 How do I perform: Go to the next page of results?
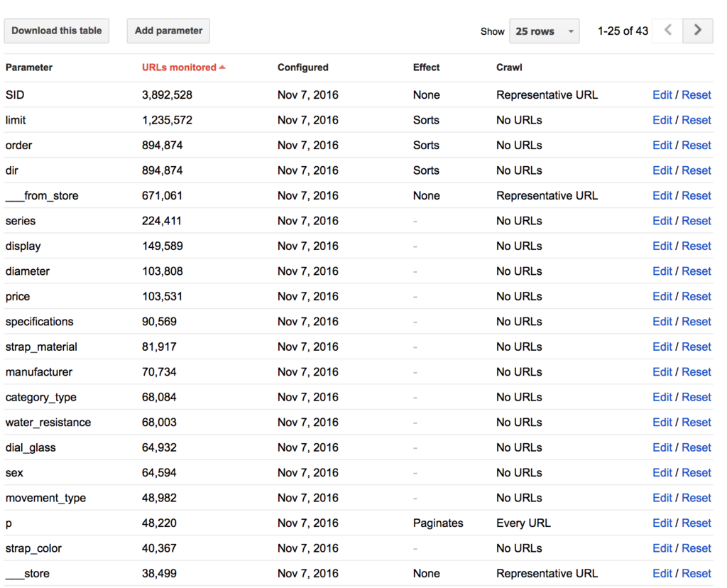pyautogui.click(x=698, y=31)
